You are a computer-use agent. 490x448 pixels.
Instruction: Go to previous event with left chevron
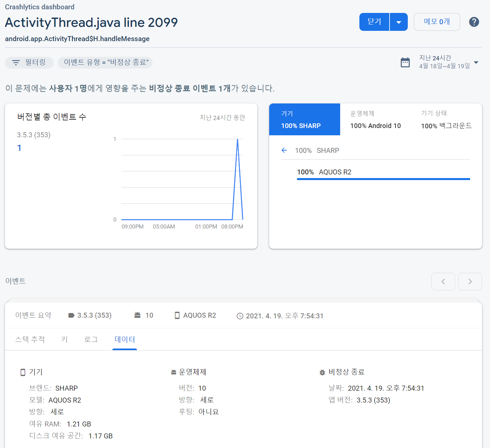click(x=443, y=282)
